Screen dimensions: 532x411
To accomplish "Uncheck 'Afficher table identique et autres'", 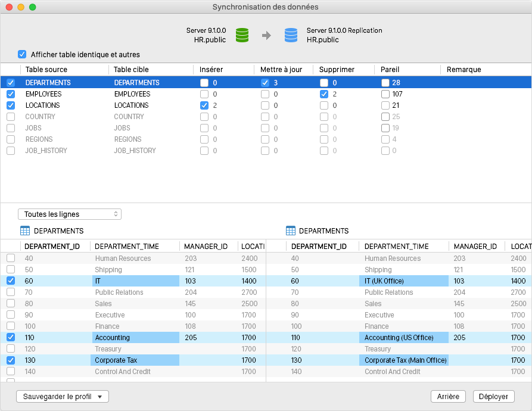I will (x=23, y=54).
